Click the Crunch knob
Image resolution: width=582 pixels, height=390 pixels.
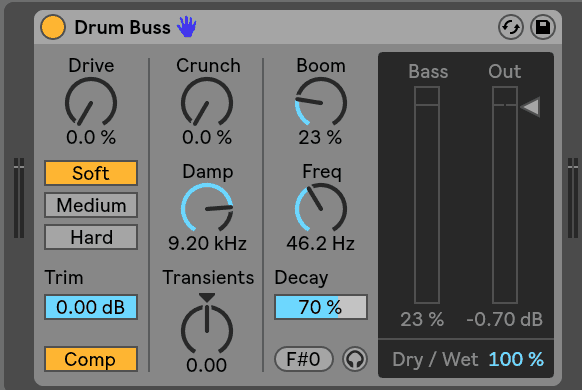pos(207,103)
